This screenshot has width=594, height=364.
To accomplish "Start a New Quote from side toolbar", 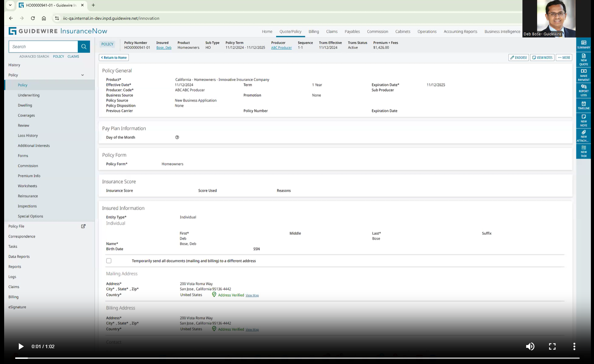I will tap(583, 60).
